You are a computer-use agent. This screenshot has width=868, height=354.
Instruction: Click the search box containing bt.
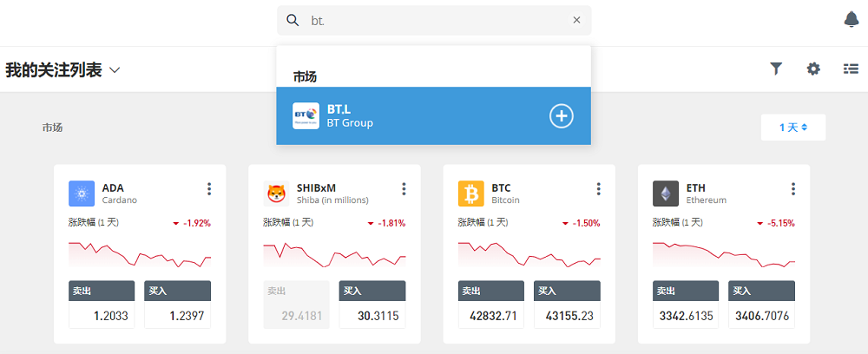click(434, 21)
